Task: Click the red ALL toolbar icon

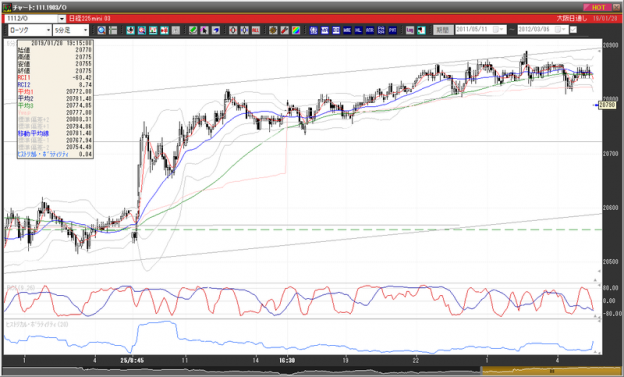Action: point(255,30)
